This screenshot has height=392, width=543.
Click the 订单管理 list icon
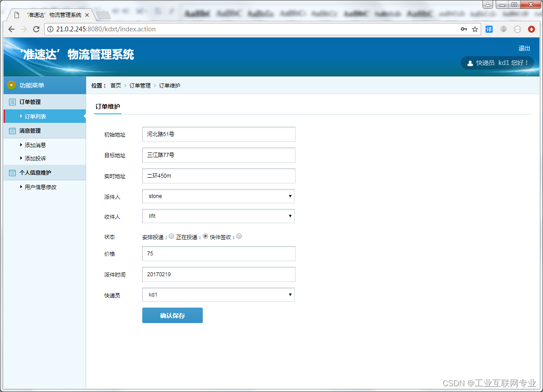pyautogui.click(x=12, y=102)
